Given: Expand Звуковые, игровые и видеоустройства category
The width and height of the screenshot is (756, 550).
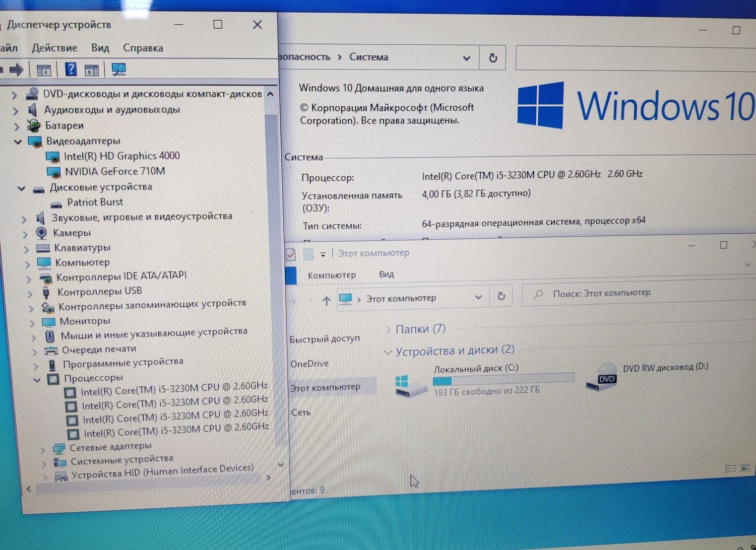Looking at the screenshot, I should (24, 219).
